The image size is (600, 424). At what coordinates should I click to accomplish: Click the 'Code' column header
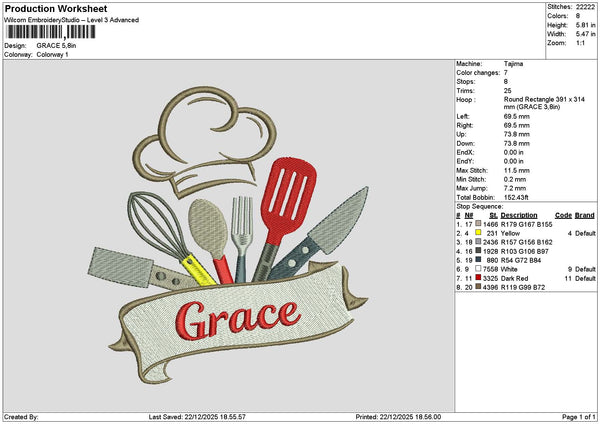[563, 215]
